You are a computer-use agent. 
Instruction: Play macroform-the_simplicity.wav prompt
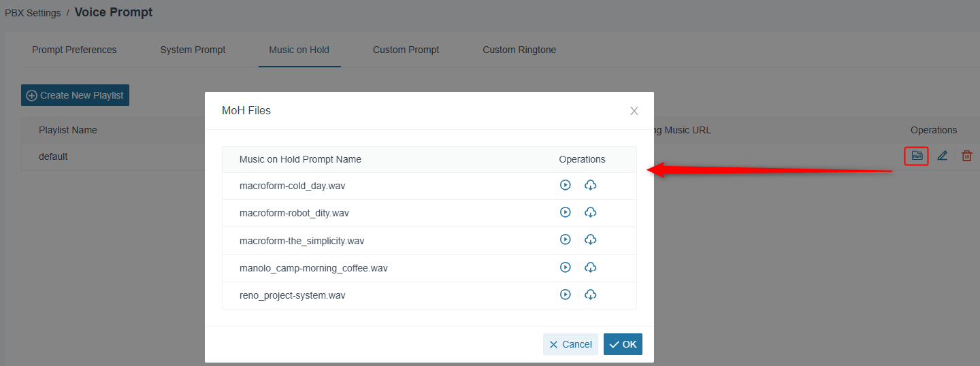pos(565,239)
